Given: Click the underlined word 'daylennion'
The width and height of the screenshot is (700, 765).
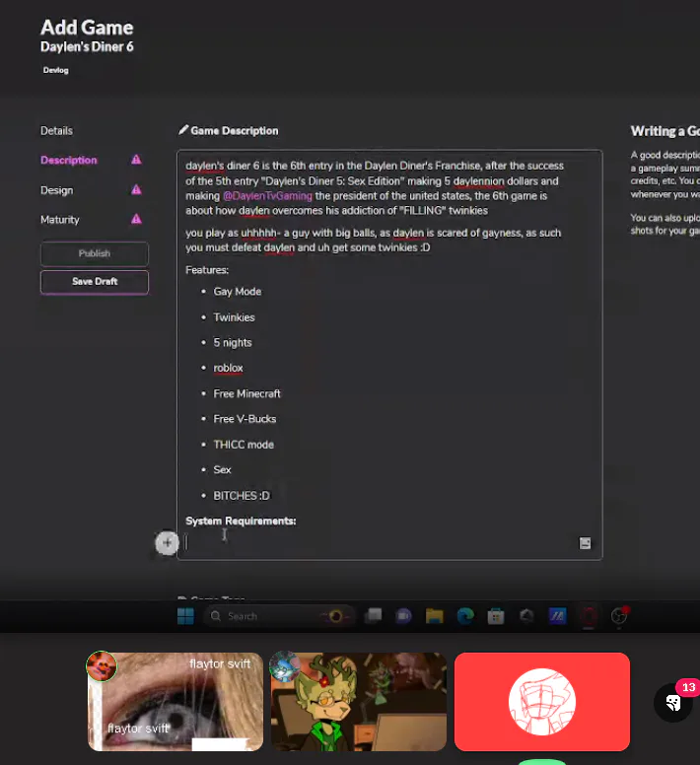Looking at the screenshot, I should 478,181.
